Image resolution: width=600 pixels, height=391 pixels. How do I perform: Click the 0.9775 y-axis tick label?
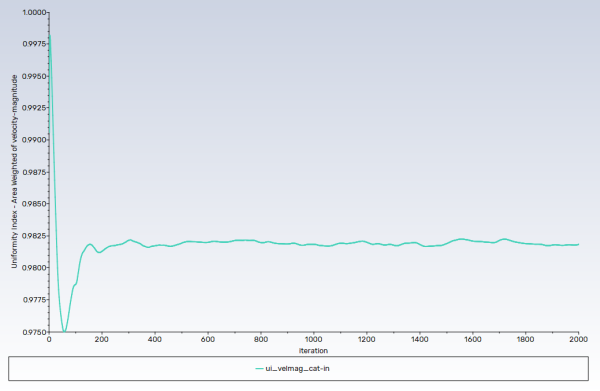[x=34, y=300]
